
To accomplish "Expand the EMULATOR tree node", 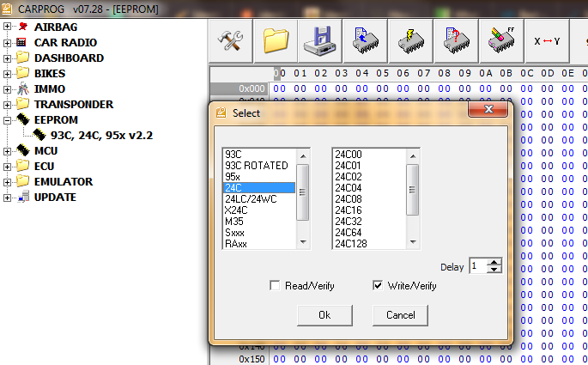I will point(7,182).
